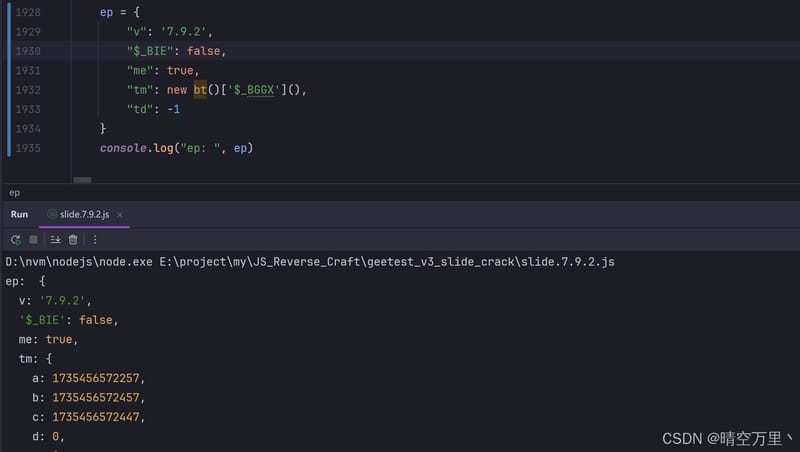
Task: Open the Run tool window label
Action: coord(19,215)
